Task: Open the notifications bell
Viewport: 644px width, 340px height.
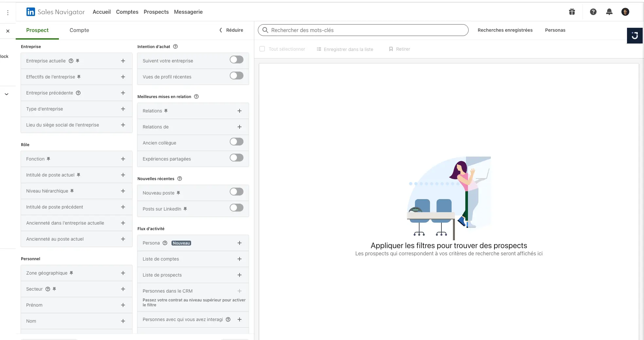Action: 609,12
